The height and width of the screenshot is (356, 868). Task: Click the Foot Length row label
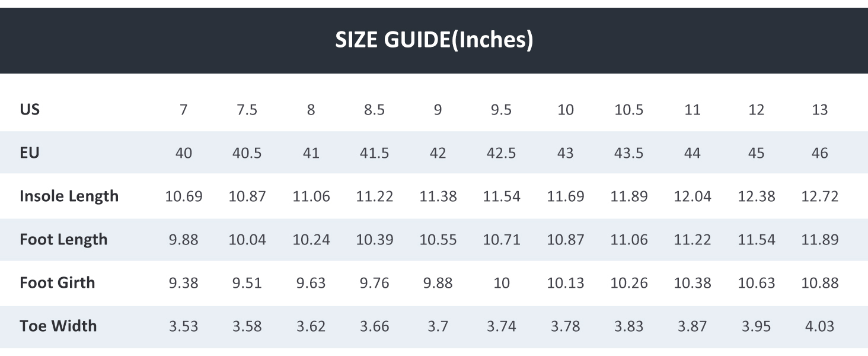pos(63,240)
